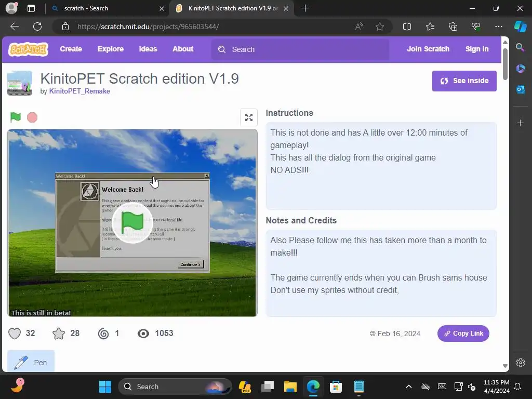Viewport: 532px width, 399px height.
Task: Open Notepad from the taskbar
Action: (x=358, y=387)
